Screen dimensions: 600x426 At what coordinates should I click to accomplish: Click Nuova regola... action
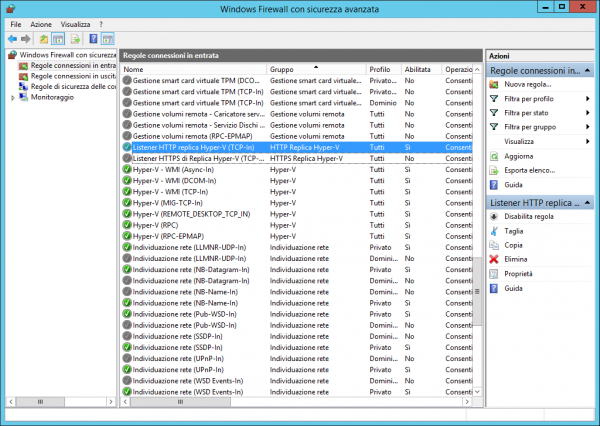point(528,85)
